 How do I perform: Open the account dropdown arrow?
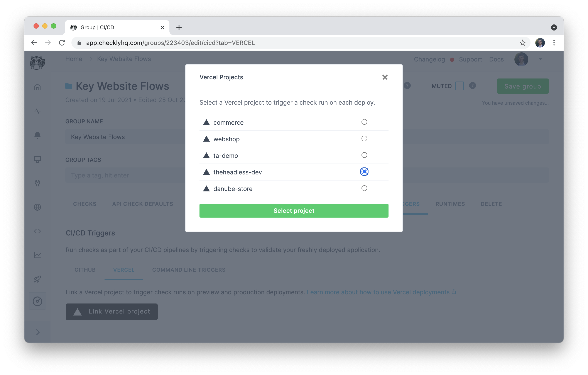[x=540, y=59]
